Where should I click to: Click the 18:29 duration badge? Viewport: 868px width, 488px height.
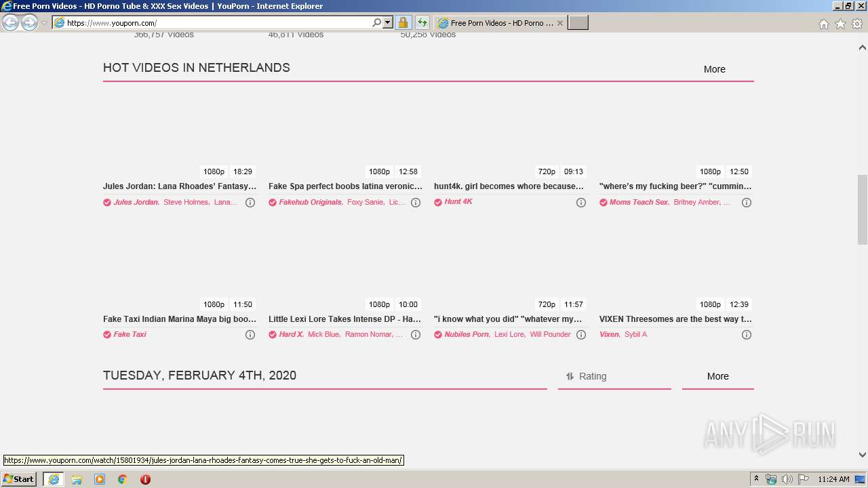pos(243,171)
